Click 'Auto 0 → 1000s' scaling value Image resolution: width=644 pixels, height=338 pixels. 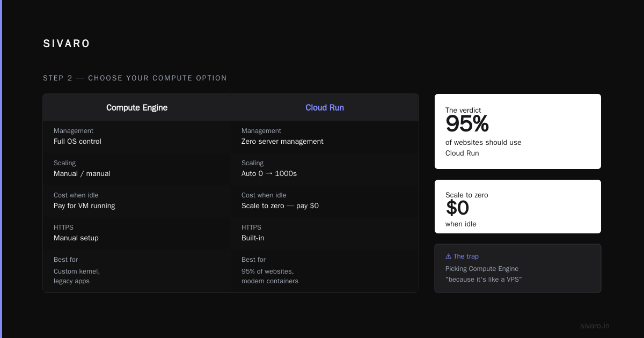[269, 174]
